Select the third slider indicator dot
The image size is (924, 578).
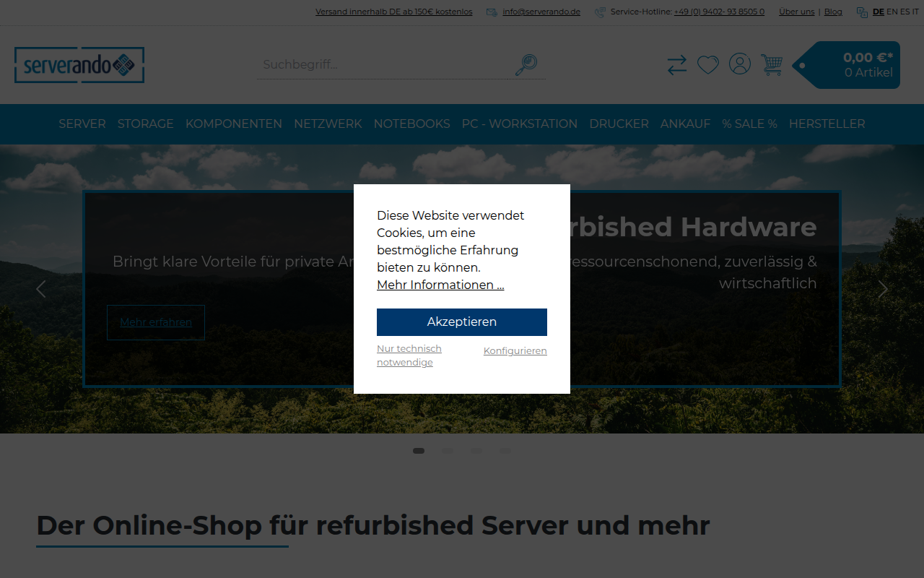(x=476, y=451)
